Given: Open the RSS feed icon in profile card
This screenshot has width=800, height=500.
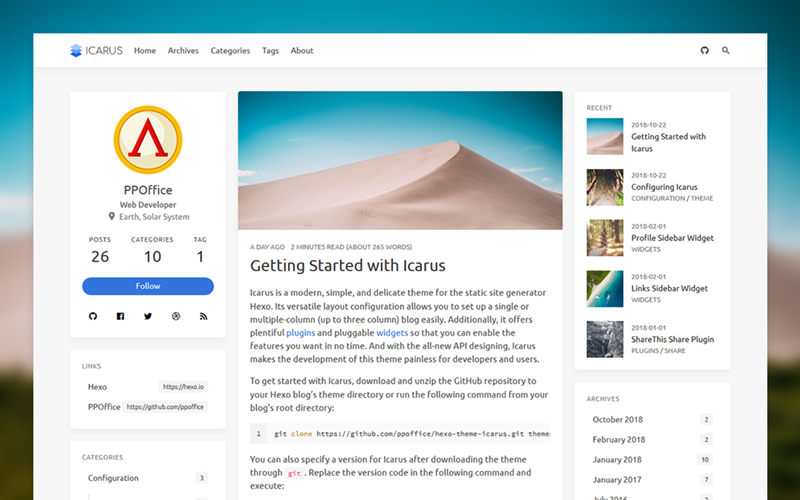Looking at the screenshot, I should click(x=203, y=316).
